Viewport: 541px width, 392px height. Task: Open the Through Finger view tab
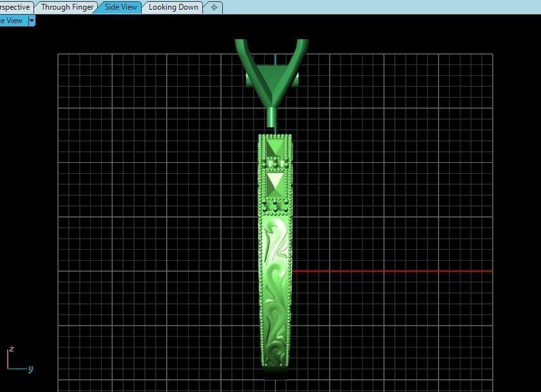point(67,7)
